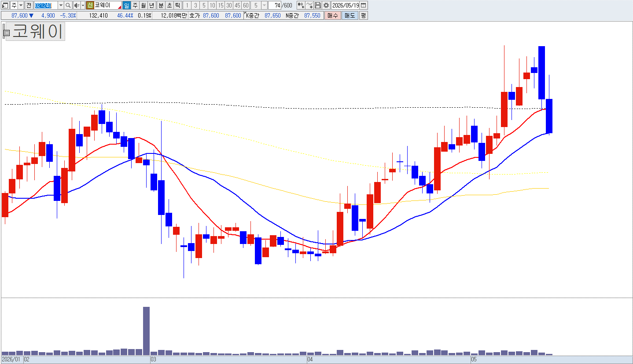Open the stock code search magnifier
The height and width of the screenshot is (364, 633).
(68, 5)
